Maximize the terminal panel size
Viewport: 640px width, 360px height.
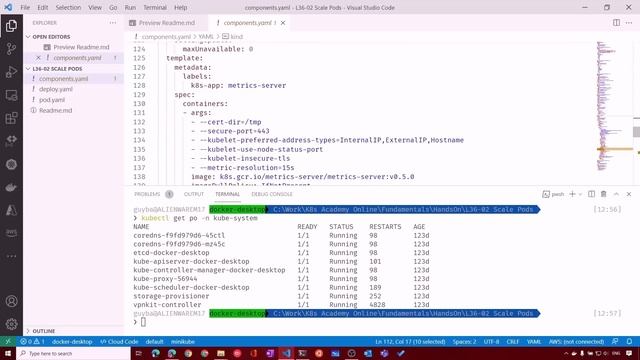(616, 194)
